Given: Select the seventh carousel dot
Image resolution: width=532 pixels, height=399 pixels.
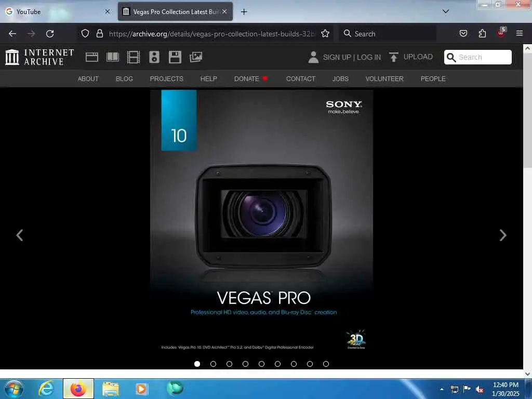Looking at the screenshot, I should point(294,364).
